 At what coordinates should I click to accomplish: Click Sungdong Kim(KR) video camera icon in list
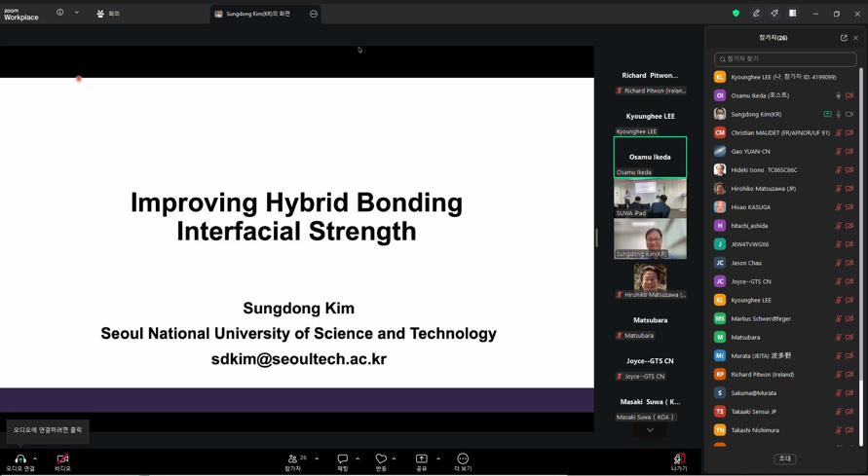[x=849, y=114]
